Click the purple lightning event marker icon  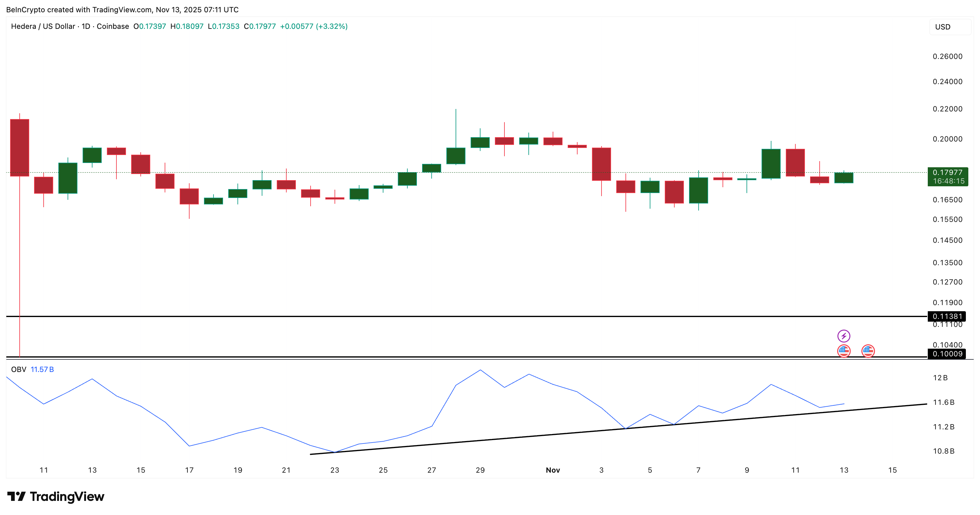coord(845,335)
